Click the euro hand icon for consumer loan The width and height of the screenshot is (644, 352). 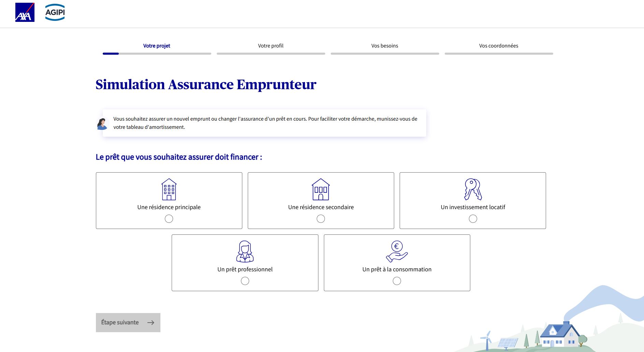pyautogui.click(x=397, y=252)
